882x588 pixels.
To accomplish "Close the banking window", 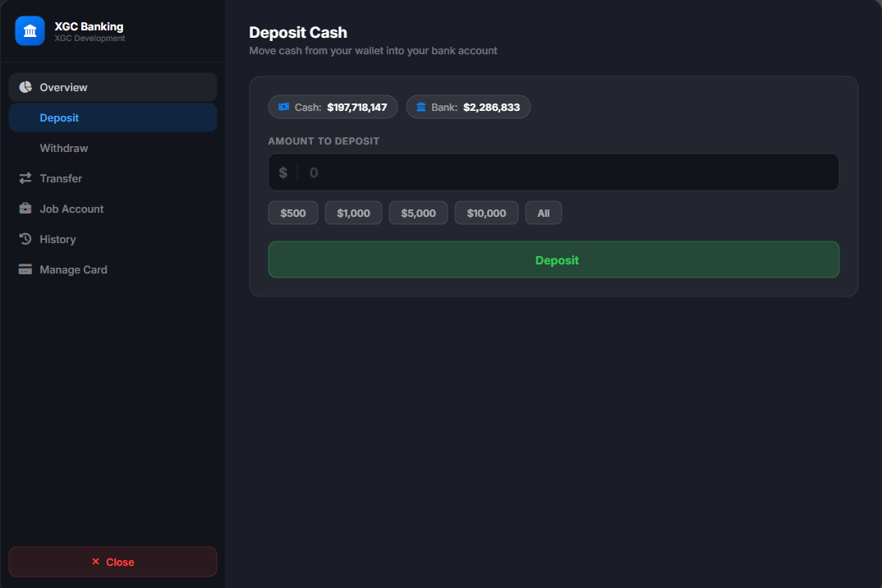I will click(x=113, y=562).
